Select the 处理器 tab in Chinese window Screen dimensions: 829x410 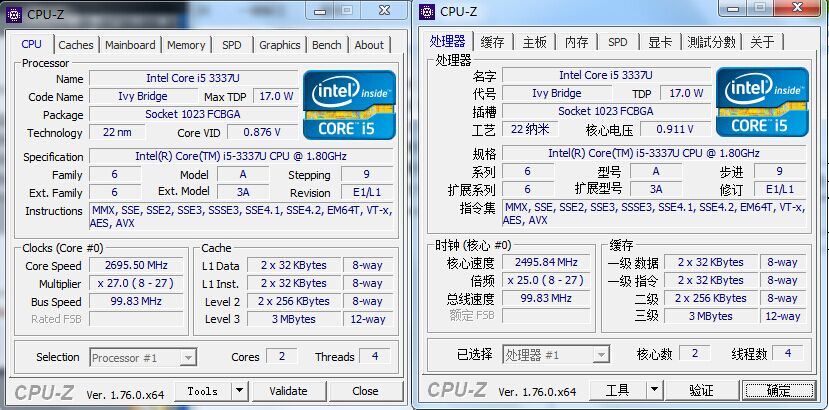447,41
